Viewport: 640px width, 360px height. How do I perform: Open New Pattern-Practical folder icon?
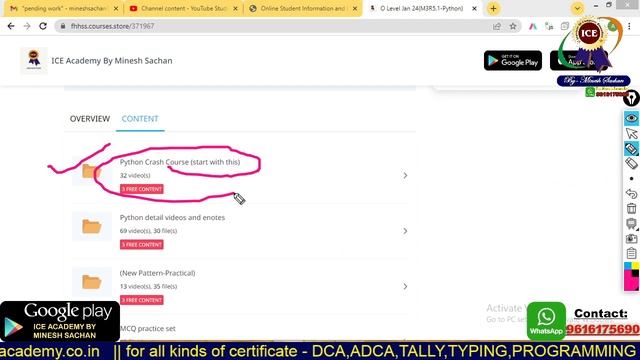[91, 282]
